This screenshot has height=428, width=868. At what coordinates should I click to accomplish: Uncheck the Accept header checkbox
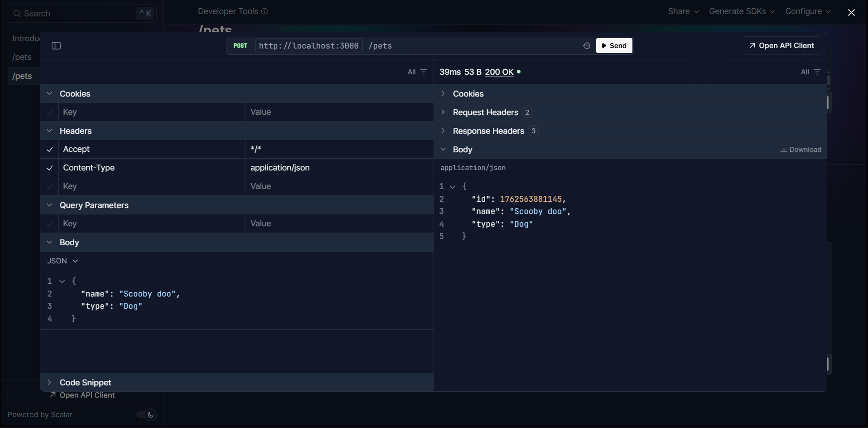coord(49,149)
